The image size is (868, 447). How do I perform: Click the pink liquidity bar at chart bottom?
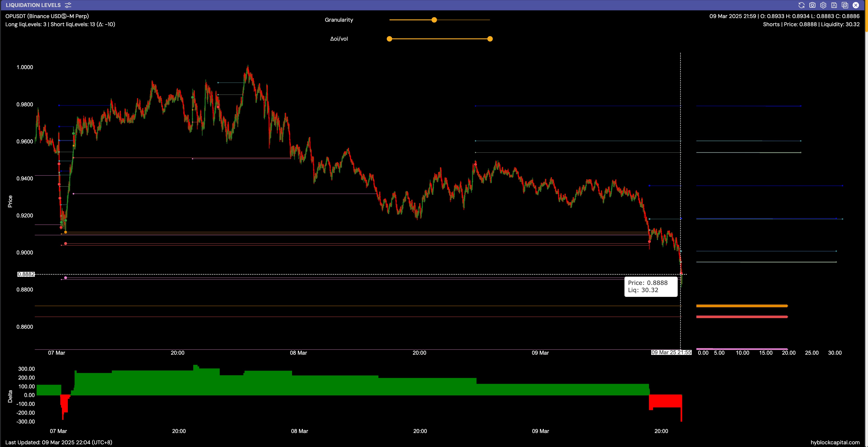click(741, 349)
